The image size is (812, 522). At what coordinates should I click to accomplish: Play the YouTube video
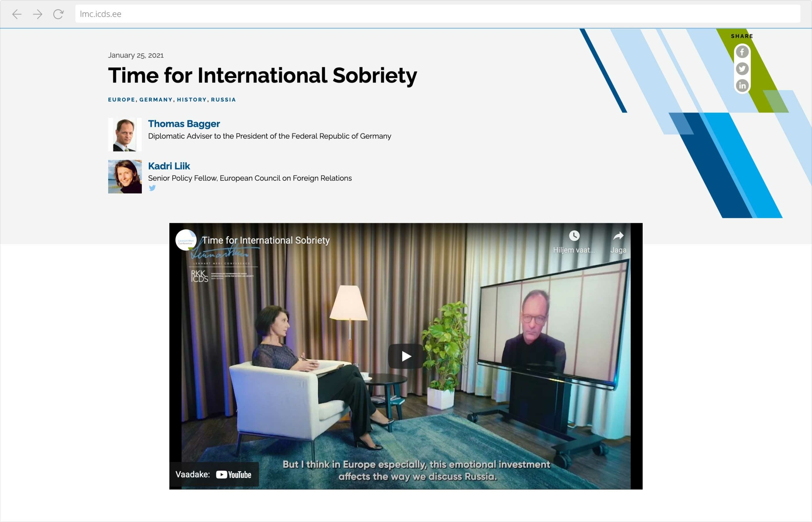(x=406, y=356)
